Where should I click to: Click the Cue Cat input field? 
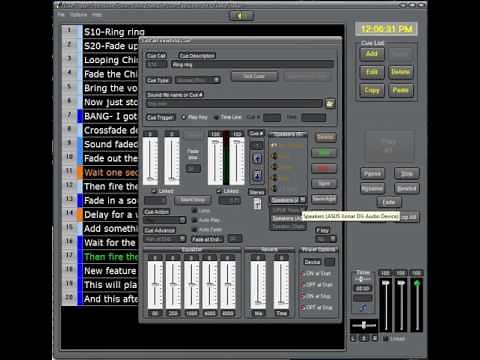157,65
